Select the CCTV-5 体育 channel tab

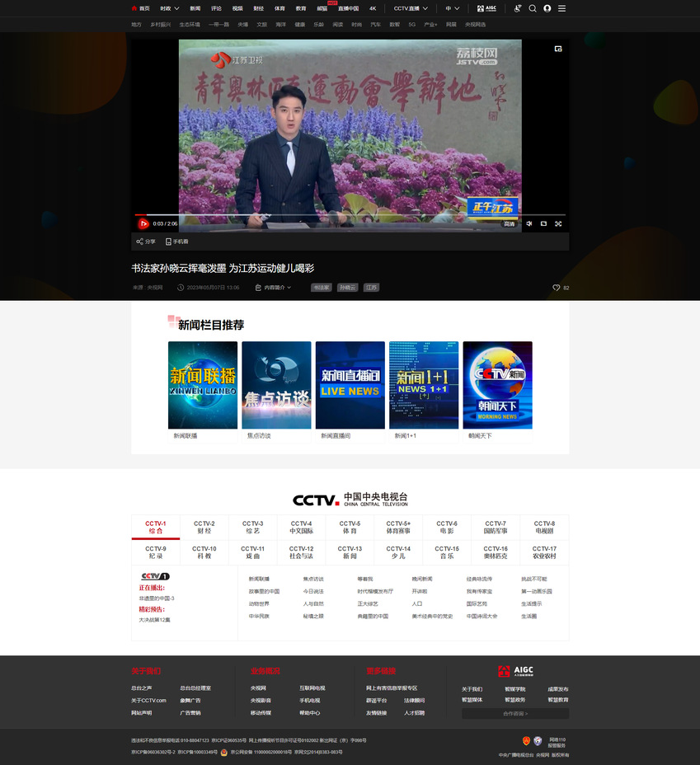[x=350, y=528]
